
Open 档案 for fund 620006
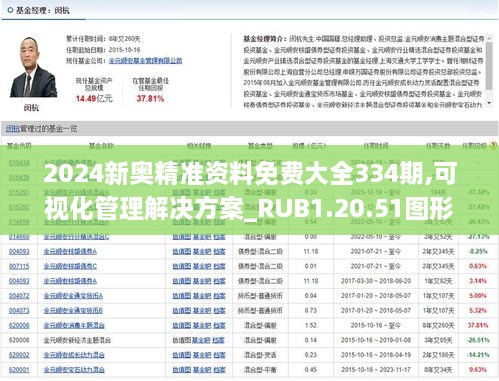pos(219,325)
